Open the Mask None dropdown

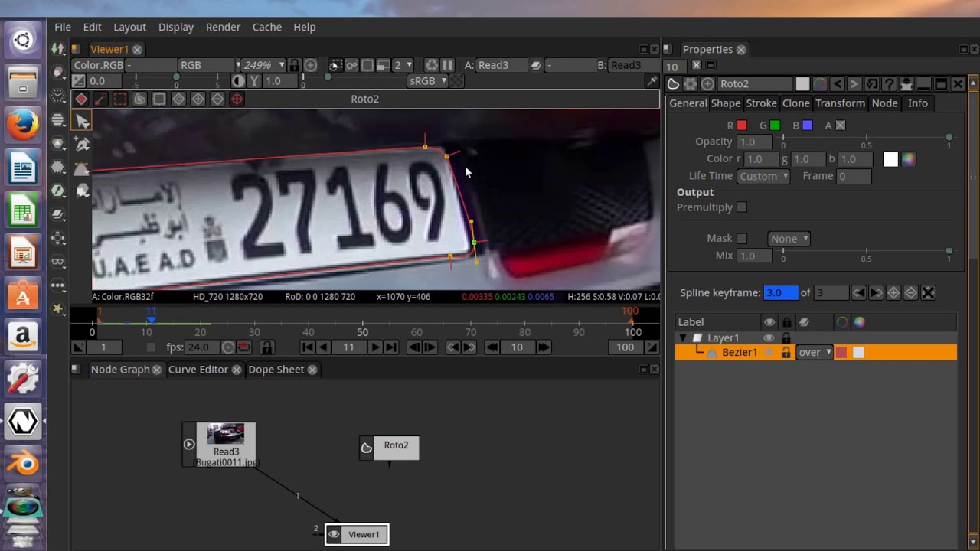pyautogui.click(x=789, y=239)
